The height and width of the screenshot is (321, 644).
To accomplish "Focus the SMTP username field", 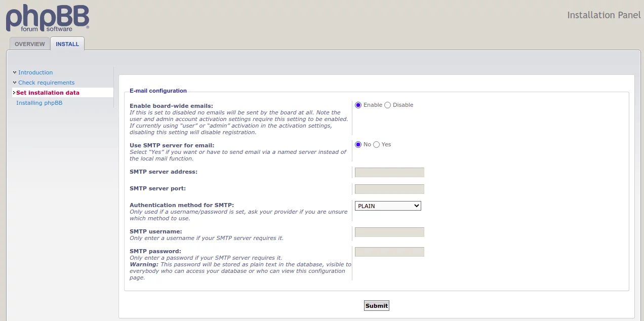I will (389, 232).
